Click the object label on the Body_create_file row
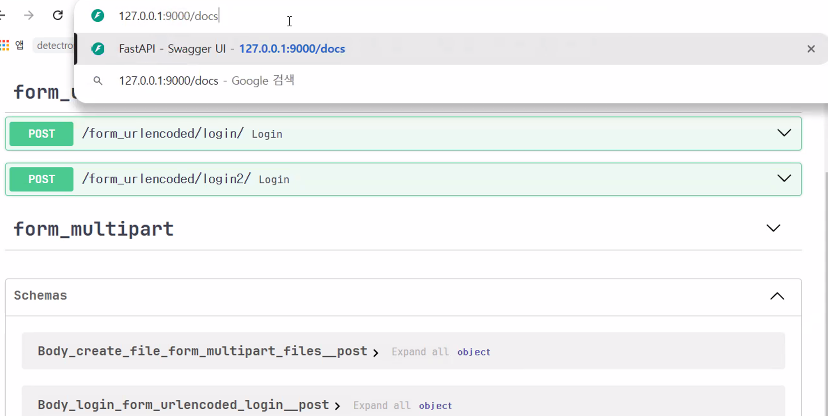 [474, 352]
